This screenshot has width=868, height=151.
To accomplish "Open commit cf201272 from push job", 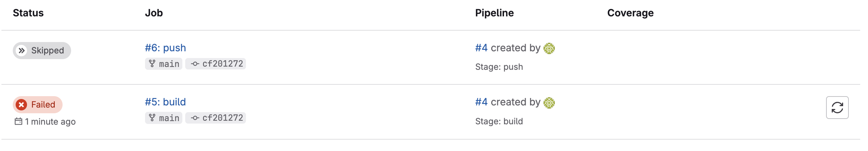I will 223,64.
